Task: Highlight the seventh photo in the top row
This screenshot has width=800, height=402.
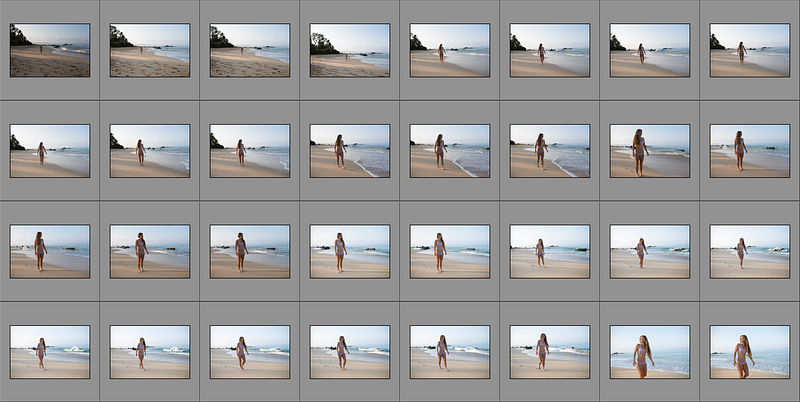Action: [x=650, y=50]
